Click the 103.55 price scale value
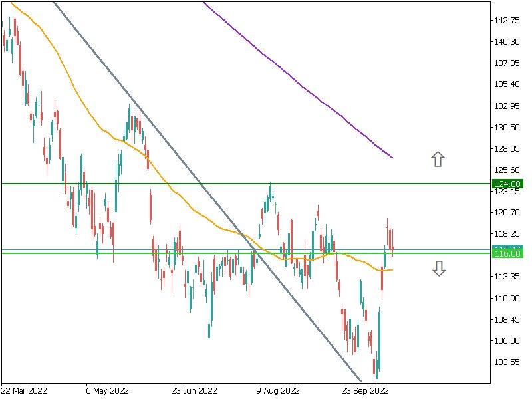The image size is (532, 399). coord(507,362)
